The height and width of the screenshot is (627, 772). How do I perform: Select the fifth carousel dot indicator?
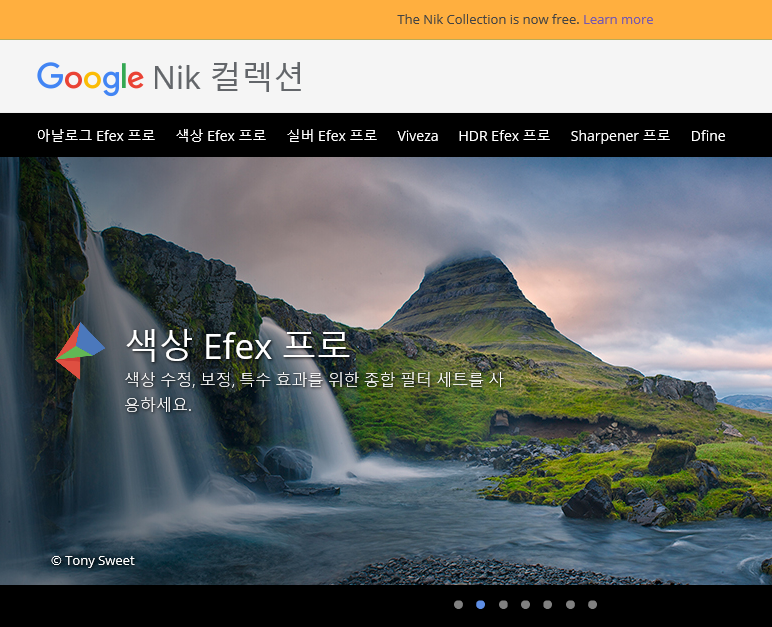tap(547, 605)
